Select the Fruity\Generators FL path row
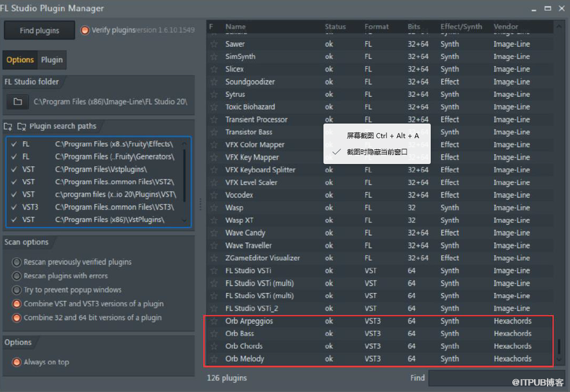 (x=94, y=157)
